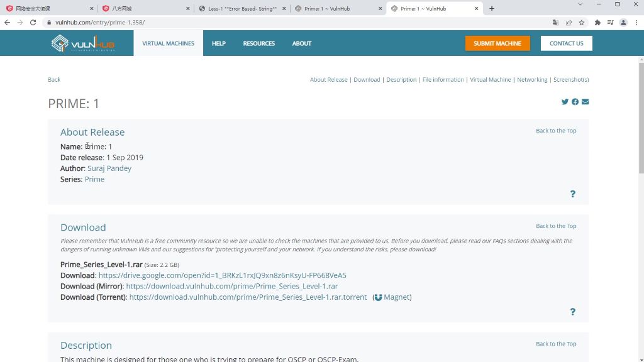
Task: Jump to Networking section link
Action: click(532, 80)
